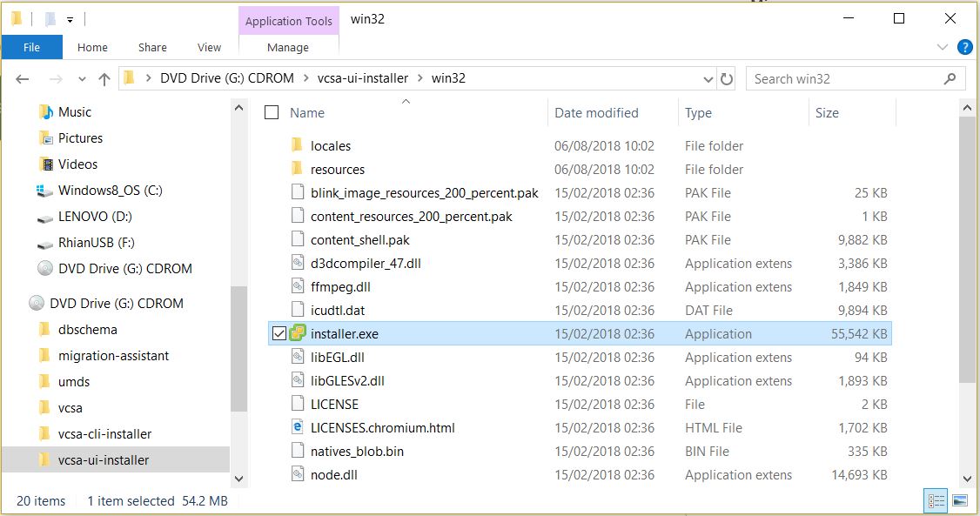Click the installer.exe application icon
Screen dimensions: 980x516
pyautogui.click(x=299, y=333)
